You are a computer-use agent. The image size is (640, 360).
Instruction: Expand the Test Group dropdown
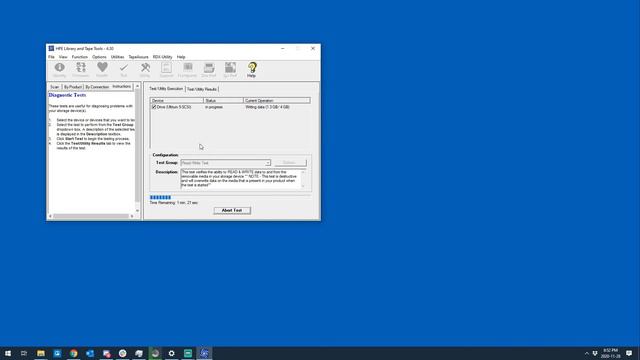(268, 163)
